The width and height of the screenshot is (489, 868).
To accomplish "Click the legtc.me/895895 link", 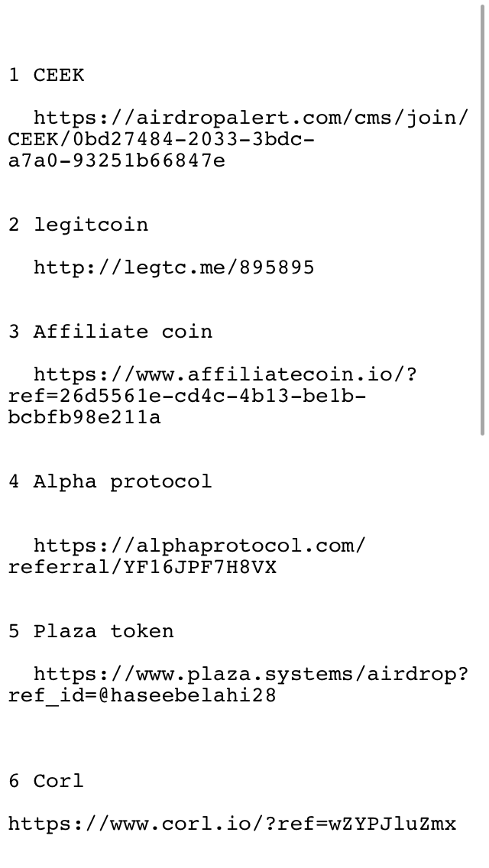I will (x=174, y=268).
